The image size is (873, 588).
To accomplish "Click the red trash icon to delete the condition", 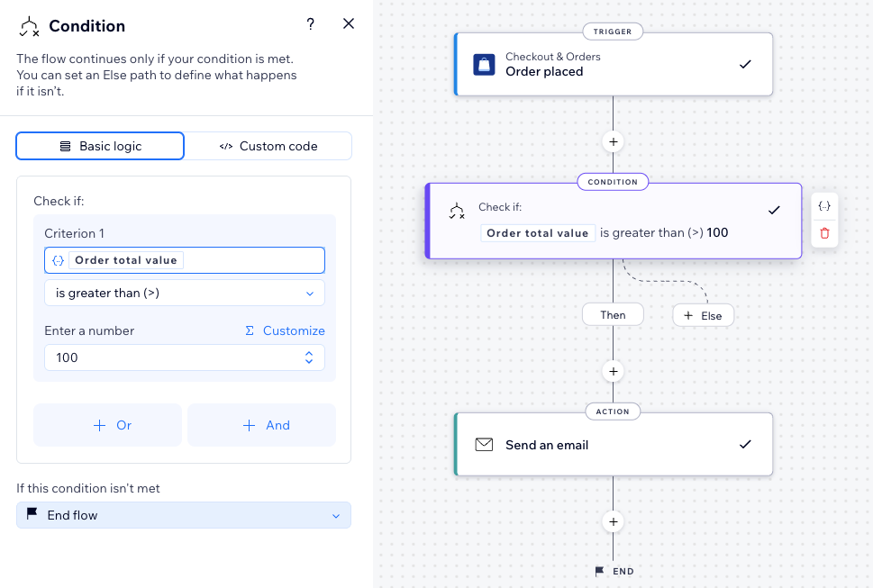I will [824, 233].
